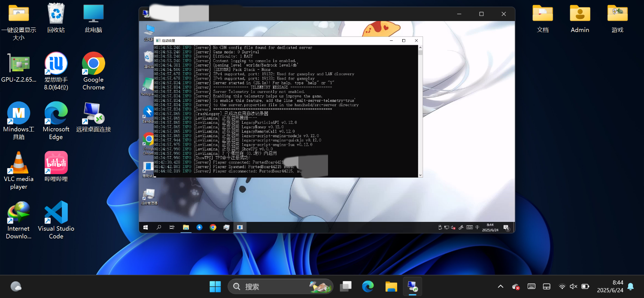Open the 游戏 folder on the desktop
This screenshot has width=644, height=298.
coord(617,18)
